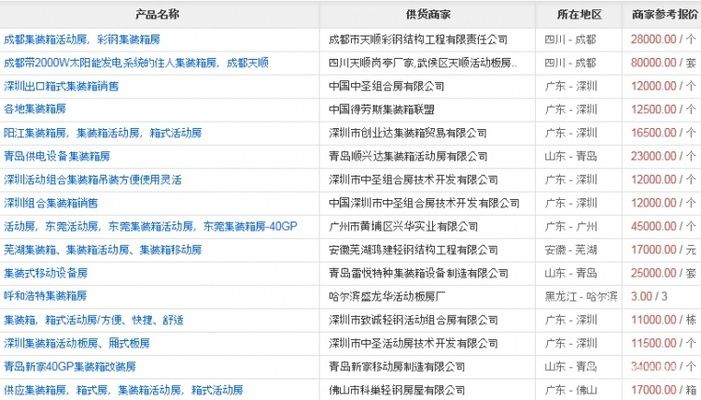Click the 28000.00 price cell

(x=663, y=40)
